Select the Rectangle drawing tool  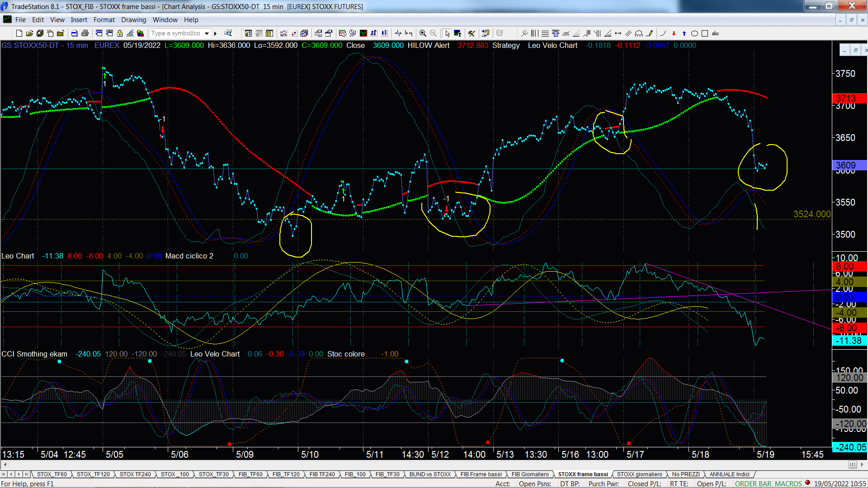click(705, 33)
